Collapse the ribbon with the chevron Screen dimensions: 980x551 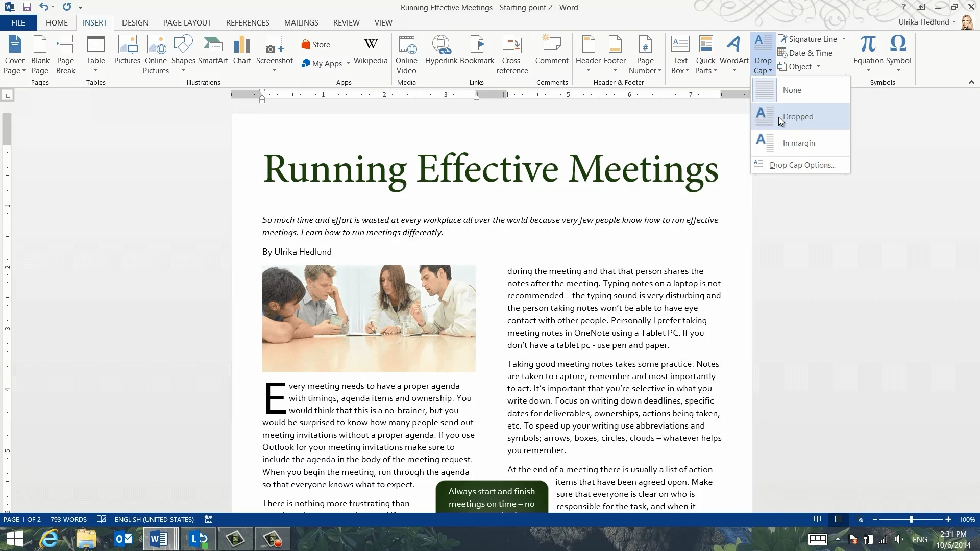(971, 82)
